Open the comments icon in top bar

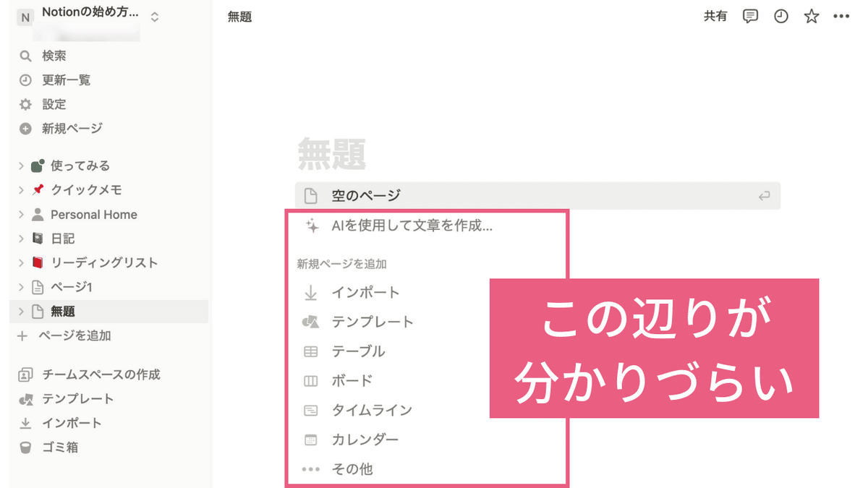(x=751, y=16)
